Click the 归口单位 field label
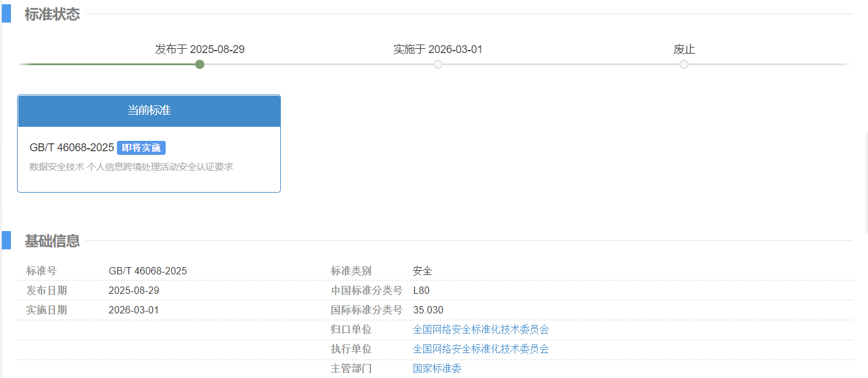The image size is (868, 378). click(x=351, y=329)
